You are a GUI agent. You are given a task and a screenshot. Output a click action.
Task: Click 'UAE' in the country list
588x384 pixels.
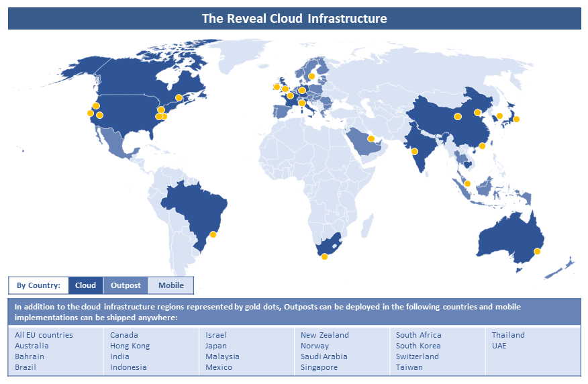click(499, 346)
